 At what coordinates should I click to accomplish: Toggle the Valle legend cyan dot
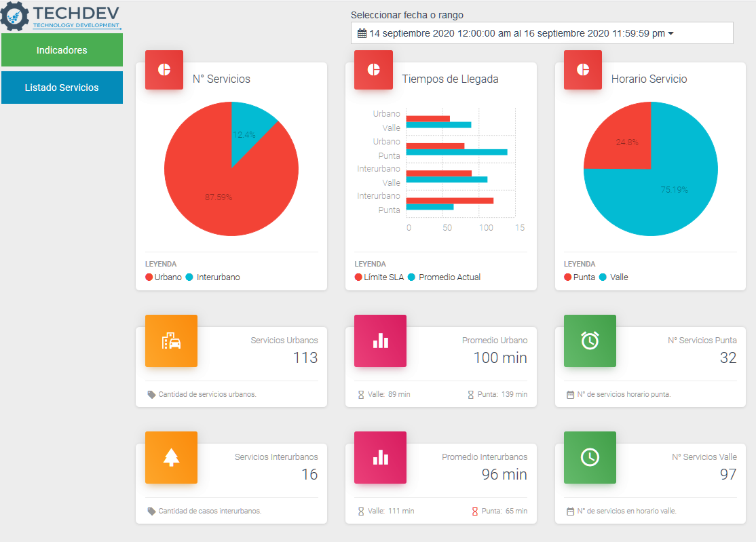603,277
